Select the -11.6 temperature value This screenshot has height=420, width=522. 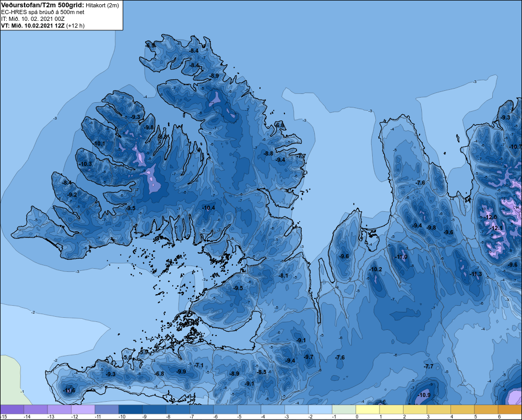pyautogui.click(x=69, y=390)
